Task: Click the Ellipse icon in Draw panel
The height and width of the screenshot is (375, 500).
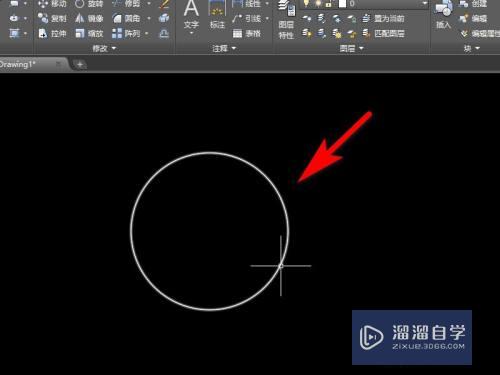Action: [14, 18]
